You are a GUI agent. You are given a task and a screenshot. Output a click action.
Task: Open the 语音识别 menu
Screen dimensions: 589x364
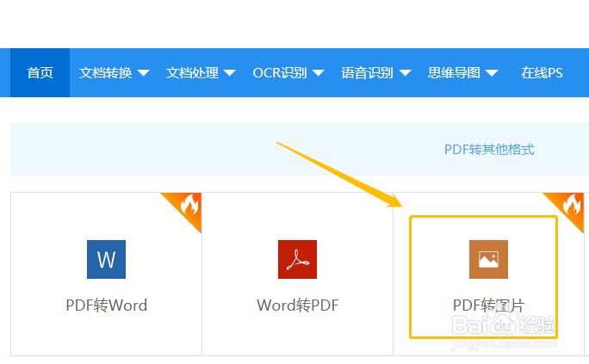pyautogui.click(x=367, y=73)
